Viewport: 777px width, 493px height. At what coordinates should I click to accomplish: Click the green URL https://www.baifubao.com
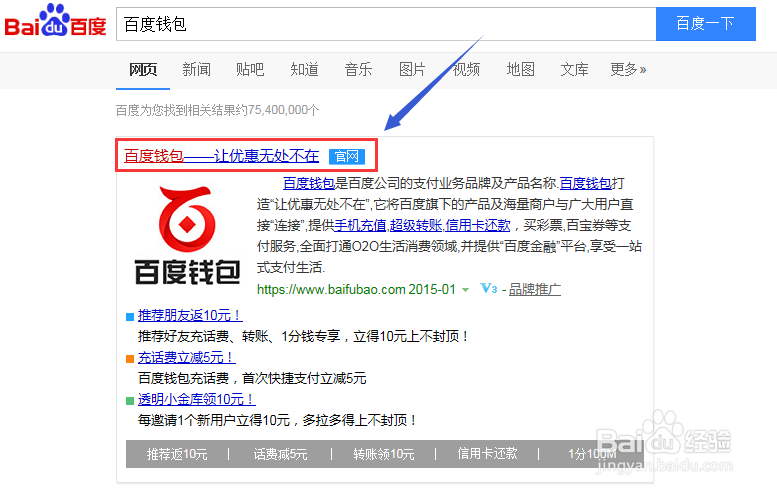(x=331, y=289)
